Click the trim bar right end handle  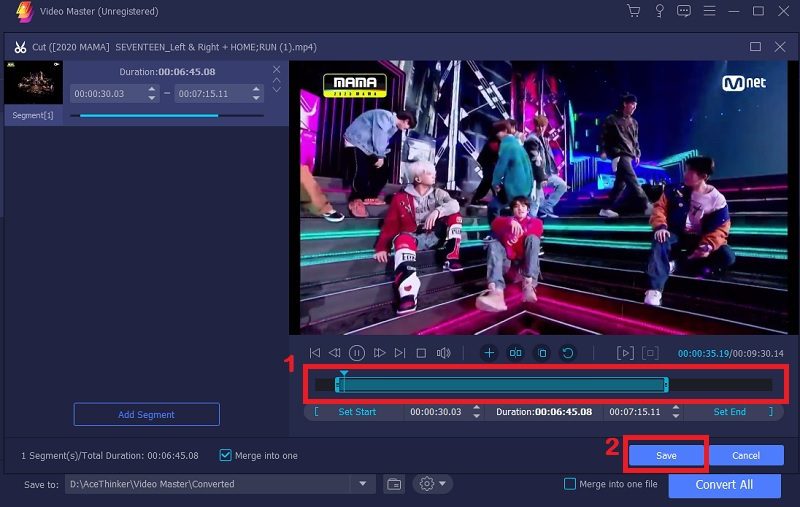(666, 385)
